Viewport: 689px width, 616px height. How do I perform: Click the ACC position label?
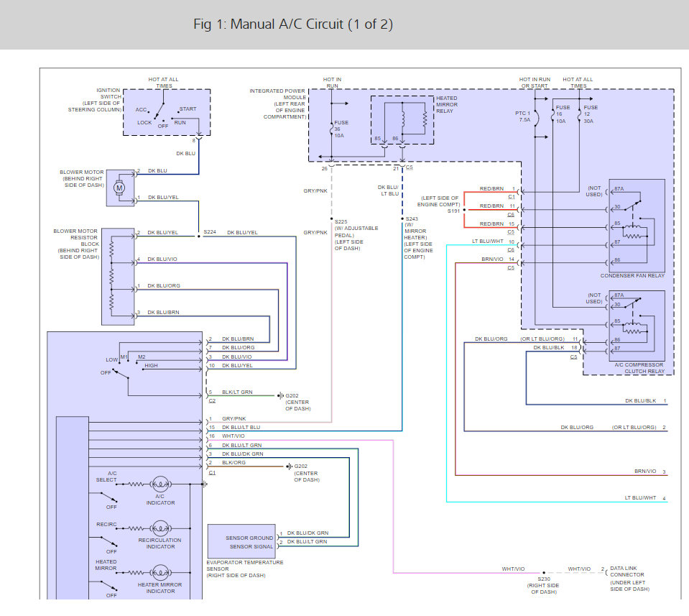click(141, 109)
